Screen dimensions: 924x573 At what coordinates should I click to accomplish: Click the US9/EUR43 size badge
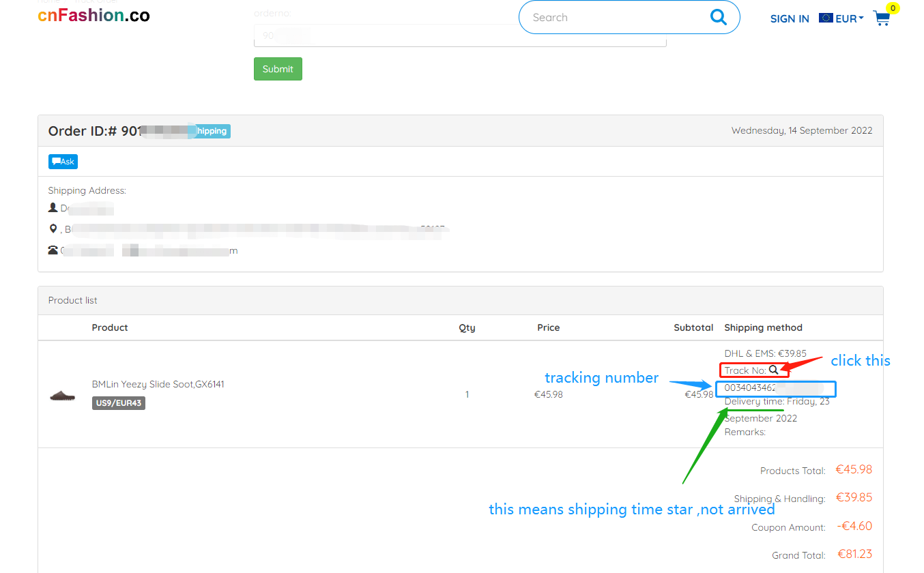[119, 403]
